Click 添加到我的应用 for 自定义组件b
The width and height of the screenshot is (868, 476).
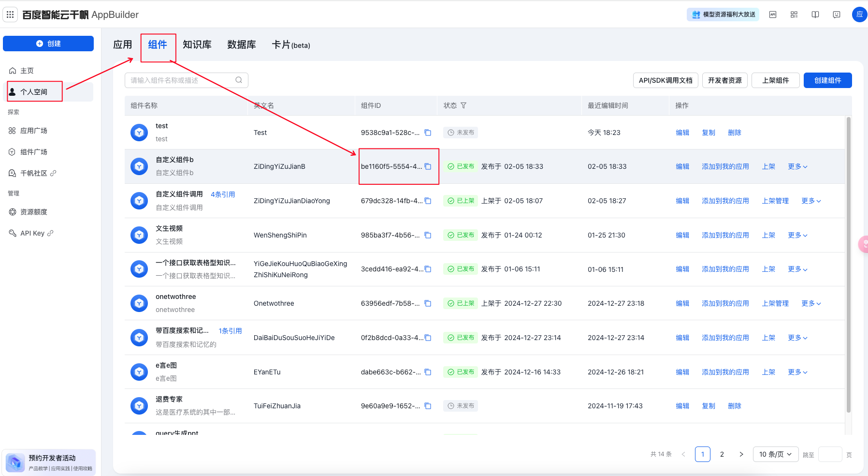pyautogui.click(x=725, y=166)
